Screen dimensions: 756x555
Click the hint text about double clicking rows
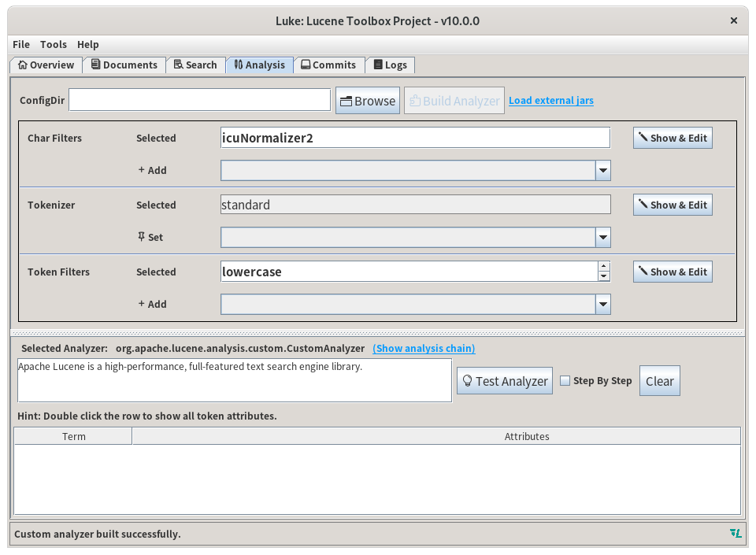147,416
